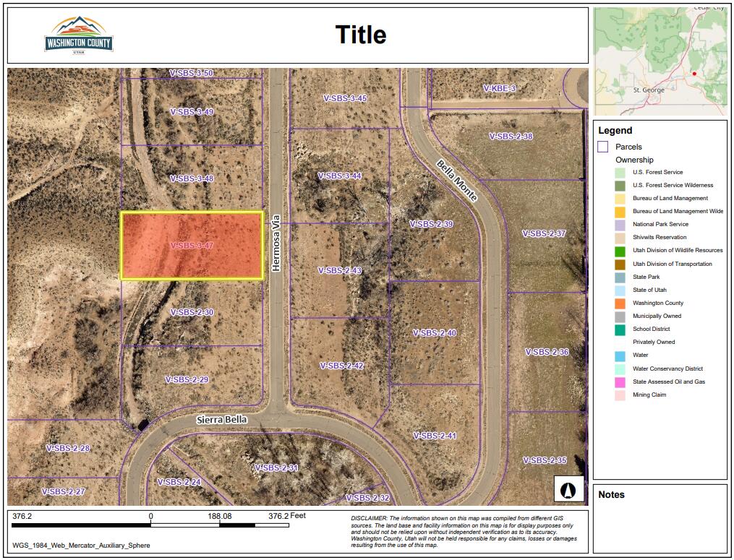Click the Washington County Utah logo
The width and height of the screenshot is (734, 560).
pos(79,36)
